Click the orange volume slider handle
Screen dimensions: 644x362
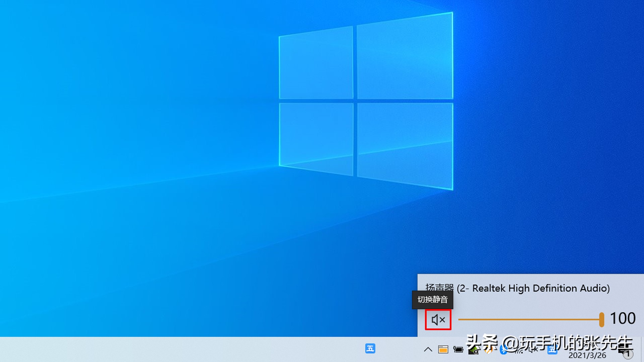coord(602,319)
